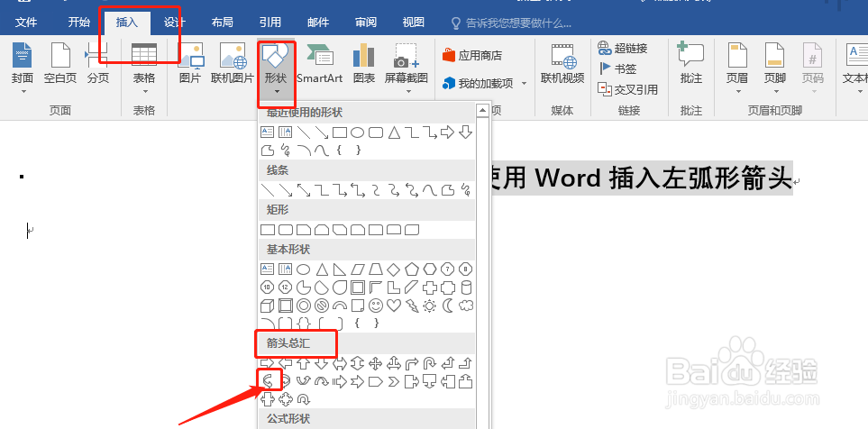
Task: Switch to the 视图 View tab
Action: [x=414, y=23]
